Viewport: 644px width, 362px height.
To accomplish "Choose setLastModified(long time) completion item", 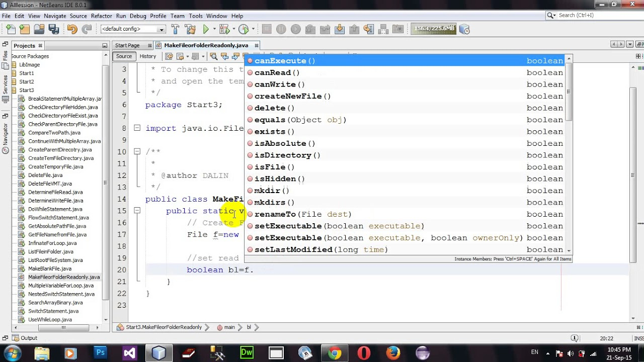I will [406, 249].
